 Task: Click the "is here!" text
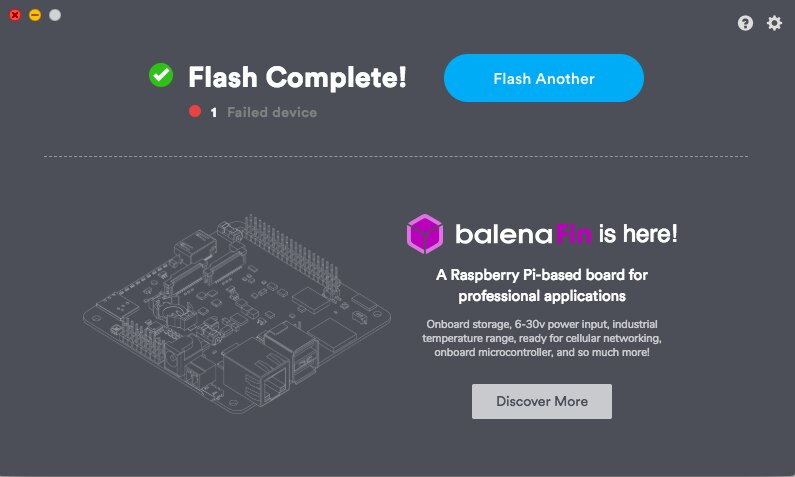(x=639, y=235)
